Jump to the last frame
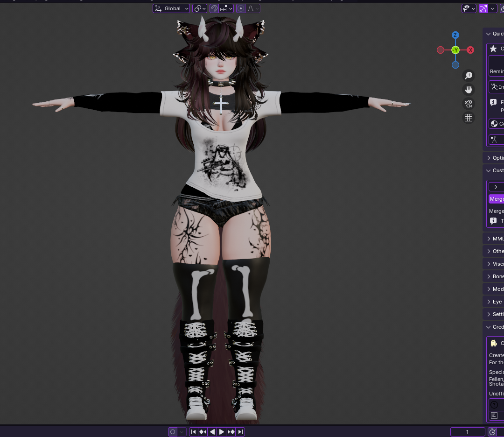Screen dimensions: 504x437 click(240, 432)
